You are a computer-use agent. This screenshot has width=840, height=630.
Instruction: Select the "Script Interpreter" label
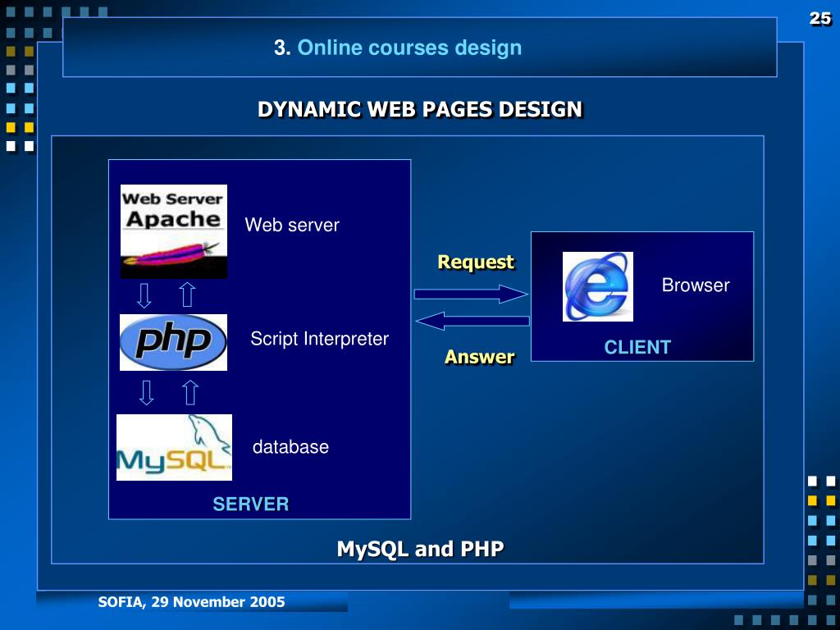319,339
